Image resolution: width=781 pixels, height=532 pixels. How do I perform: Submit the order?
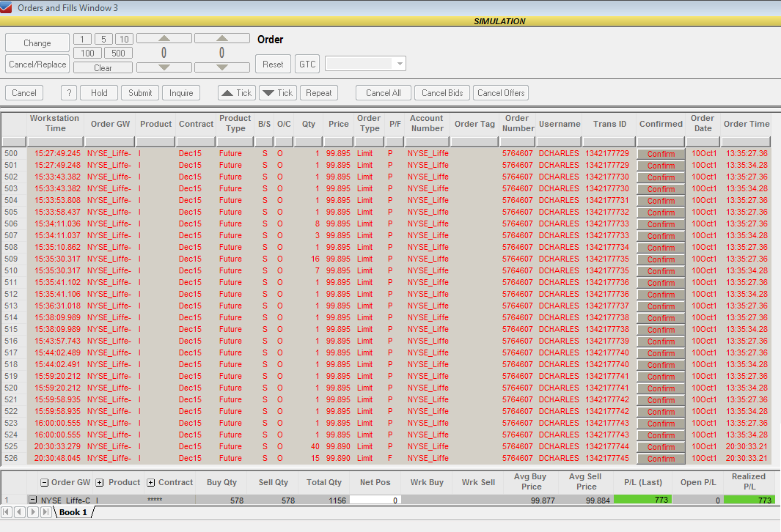tap(140, 93)
